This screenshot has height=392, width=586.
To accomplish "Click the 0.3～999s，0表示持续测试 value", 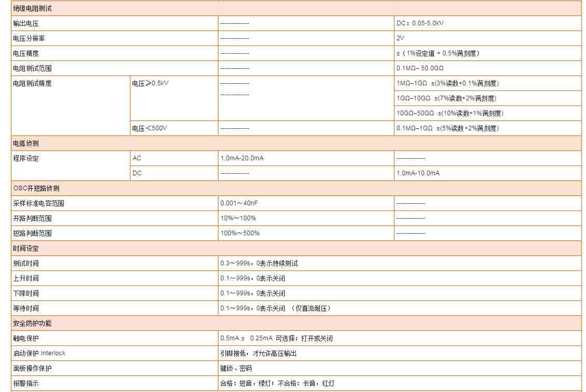I will [x=259, y=263].
